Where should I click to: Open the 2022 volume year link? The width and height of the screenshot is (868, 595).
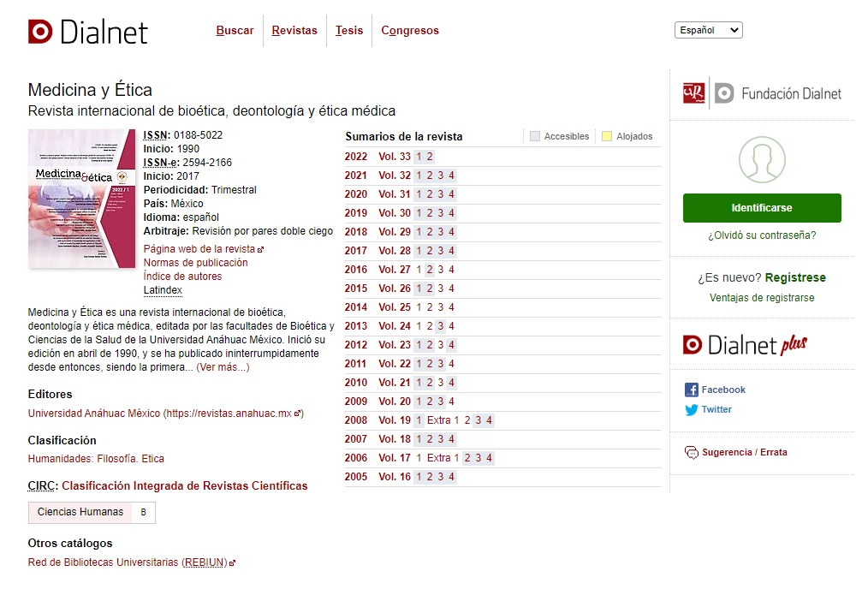[355, 157]
